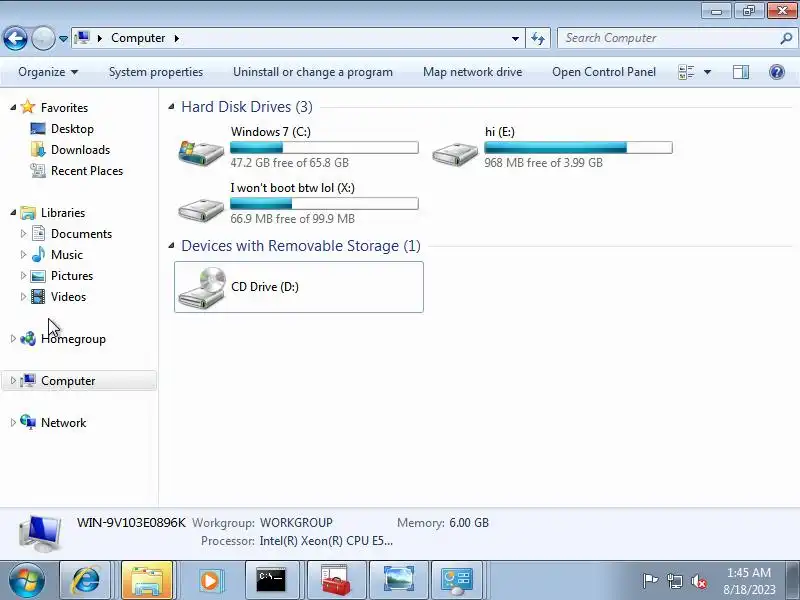Open System properties
This screenshot has width=800, height=600.
click(156, 72)
